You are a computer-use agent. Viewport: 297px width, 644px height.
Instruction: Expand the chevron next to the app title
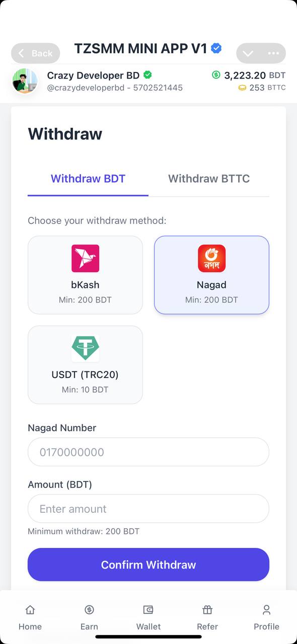tap(248, 53)
